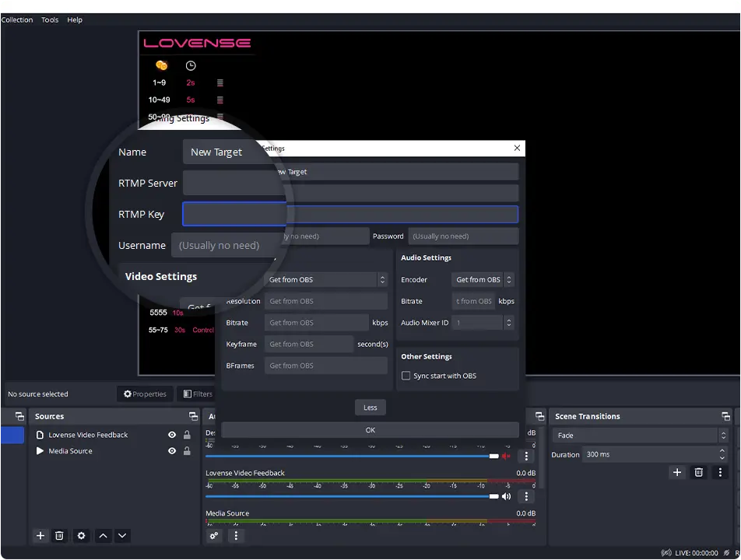Click the list icon on the 1~9 row
The width and height of the screenshot is (741, 560).
coord(219,82)
